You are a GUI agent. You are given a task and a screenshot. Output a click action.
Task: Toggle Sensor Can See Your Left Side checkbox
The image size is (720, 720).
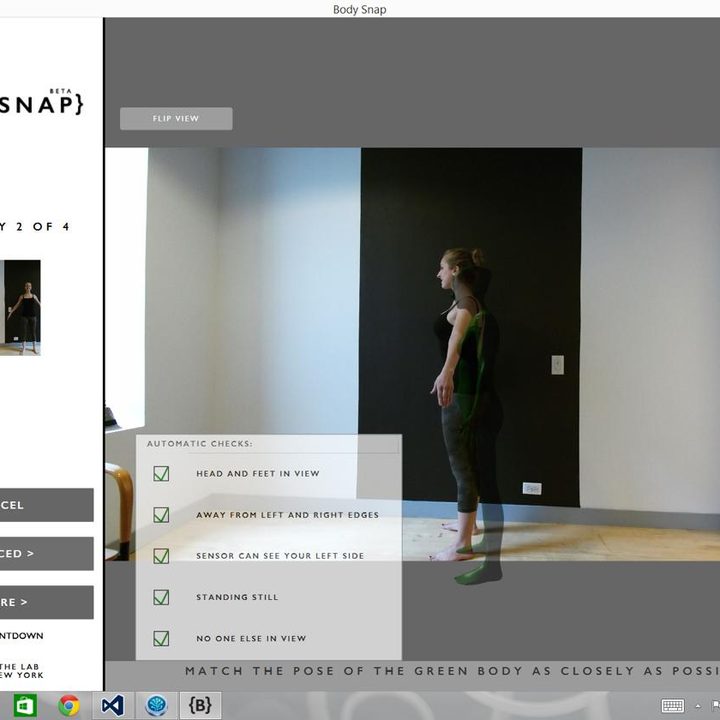[161, 556]
